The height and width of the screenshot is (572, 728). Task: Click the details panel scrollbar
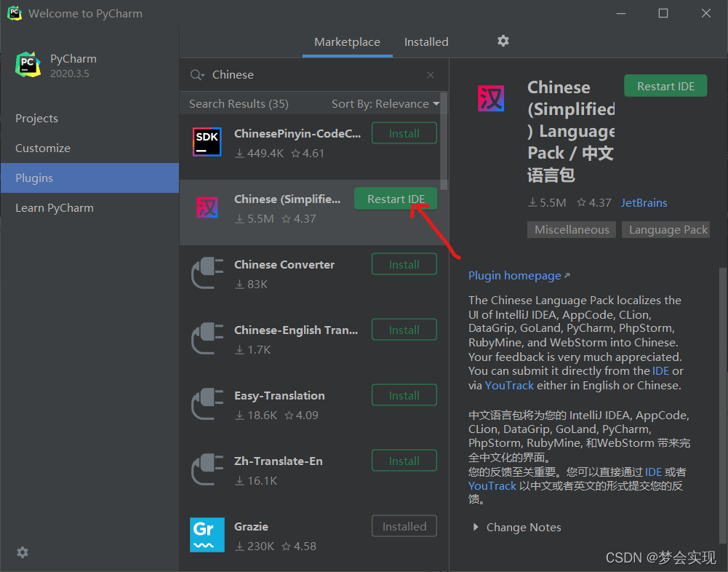point(723,404)
